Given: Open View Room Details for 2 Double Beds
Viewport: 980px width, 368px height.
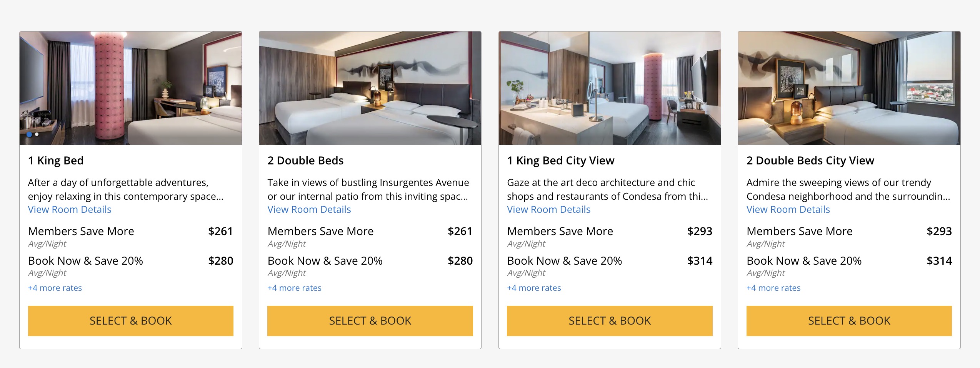Looking at the screenshot, I should click(x=309, y=209).
